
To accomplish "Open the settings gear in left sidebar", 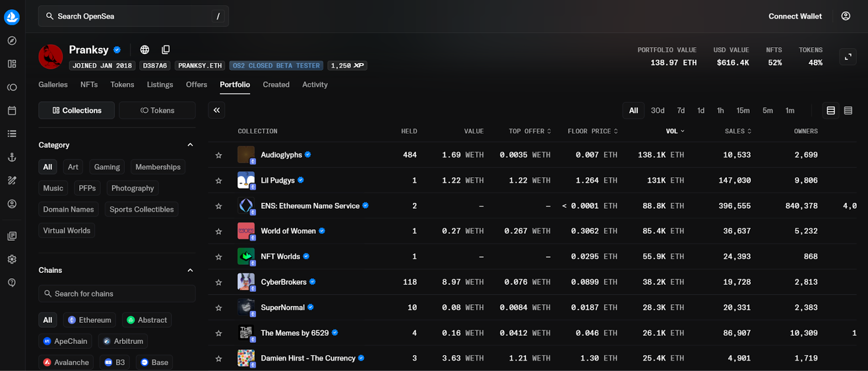I will coord(12,259).
